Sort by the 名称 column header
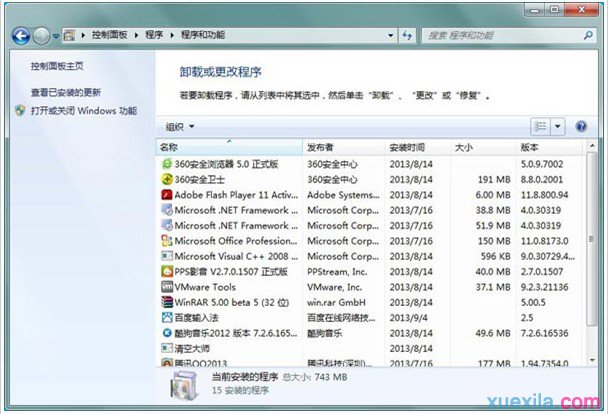The width and height of the screenshot is (608, 414). pos(230,147)
